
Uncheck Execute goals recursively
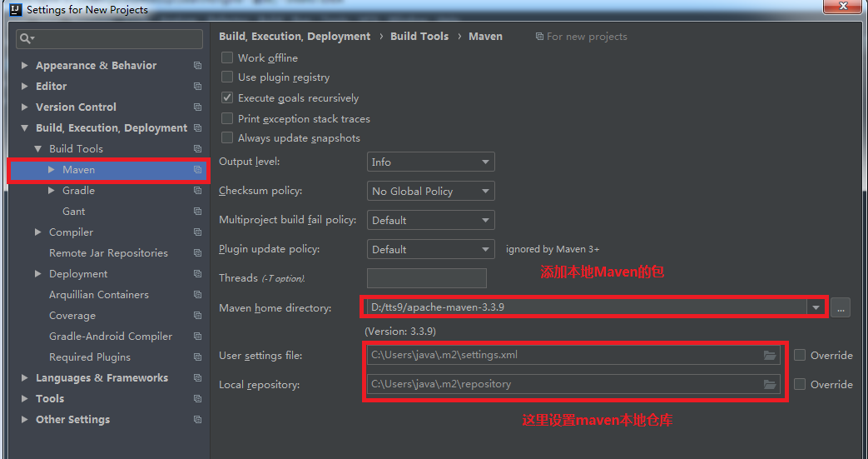coord(227,98)
